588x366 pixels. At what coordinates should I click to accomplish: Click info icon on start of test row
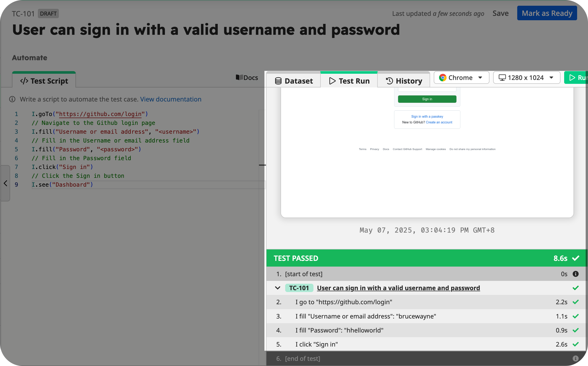pos(576,274)
